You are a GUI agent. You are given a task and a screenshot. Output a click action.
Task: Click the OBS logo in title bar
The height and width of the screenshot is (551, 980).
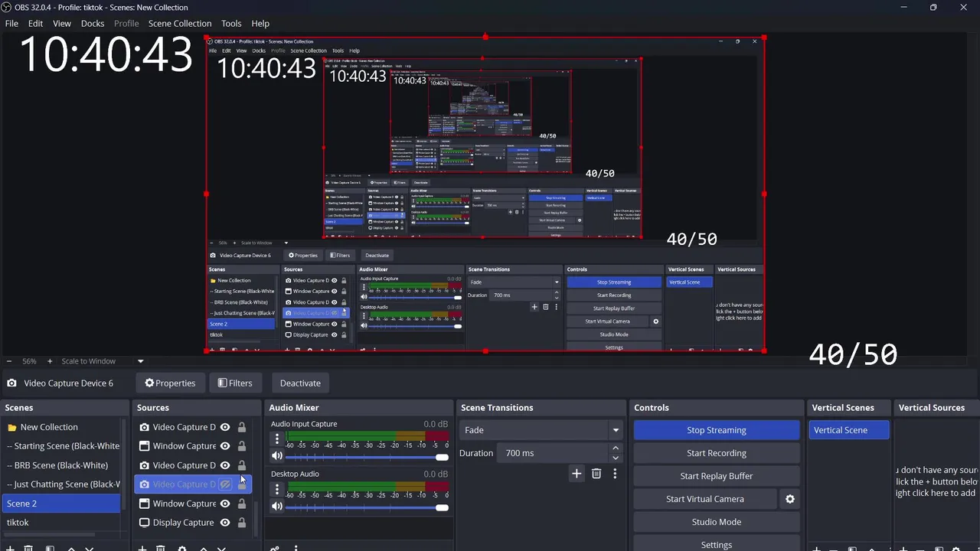click(x=7, y=7)
